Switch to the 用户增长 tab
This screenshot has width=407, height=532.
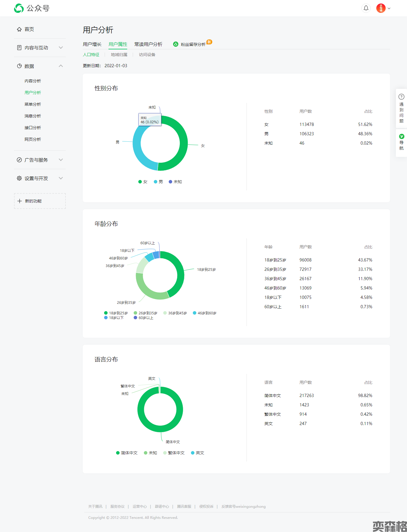click(92, 44)
